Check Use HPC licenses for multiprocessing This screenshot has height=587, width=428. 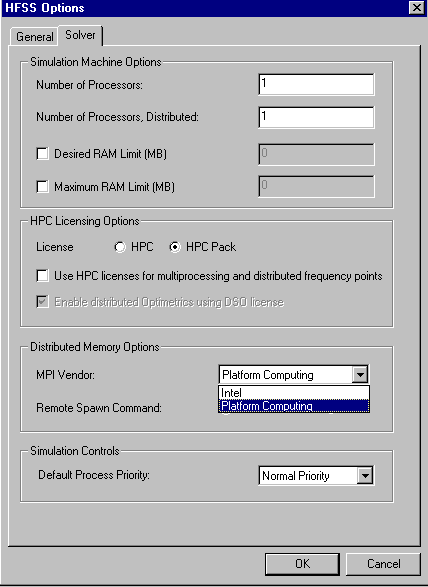pos(42,276)
